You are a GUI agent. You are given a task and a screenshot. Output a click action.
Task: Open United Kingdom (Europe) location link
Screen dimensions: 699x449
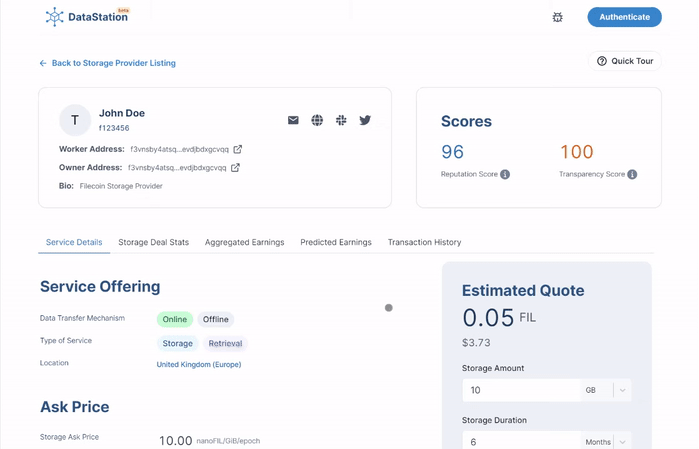pos(199,364)
